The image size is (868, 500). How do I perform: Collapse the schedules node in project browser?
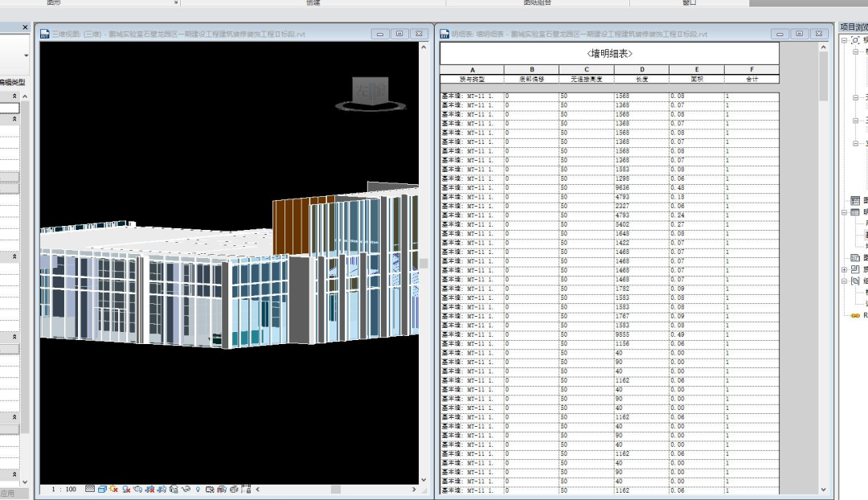845,213
